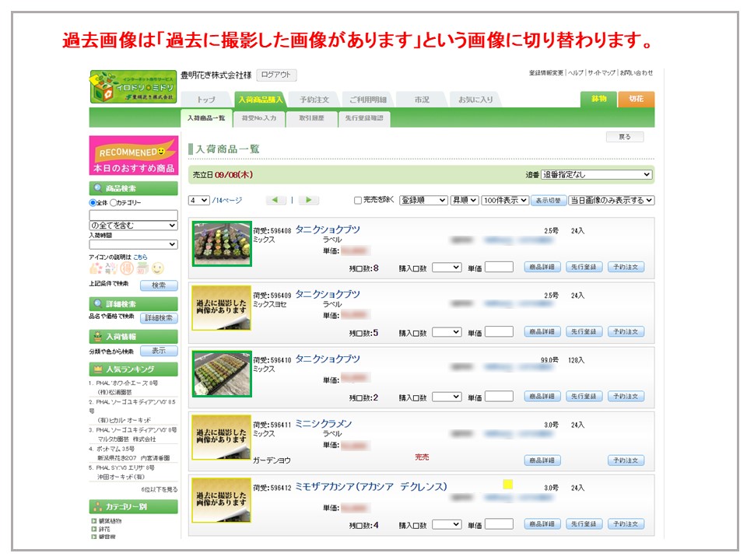Expand the 100件表示 dropdown

[504, 200]
